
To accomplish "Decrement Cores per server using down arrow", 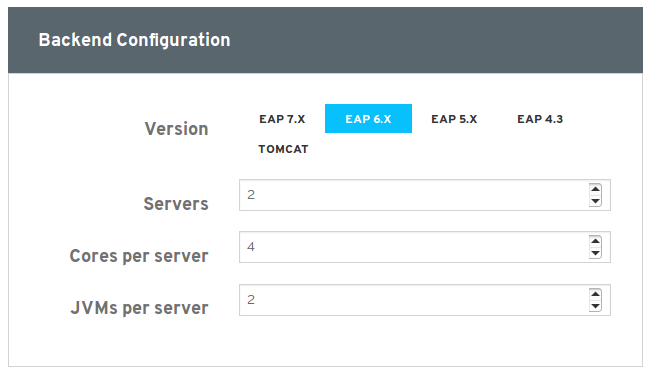I will [x=596, y=253].
